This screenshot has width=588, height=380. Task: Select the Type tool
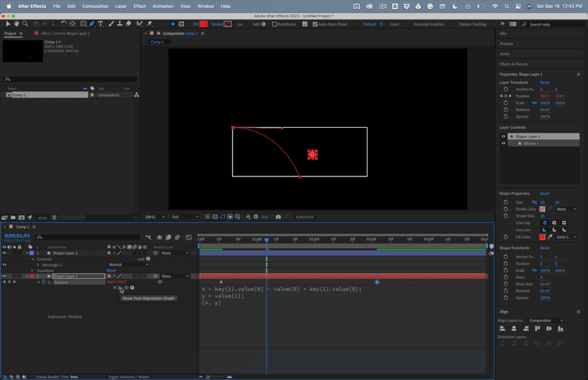pos(101,24)
